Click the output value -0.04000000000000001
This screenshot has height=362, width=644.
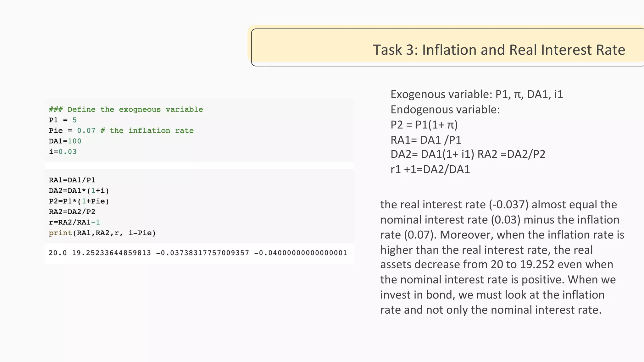(300, 253)
